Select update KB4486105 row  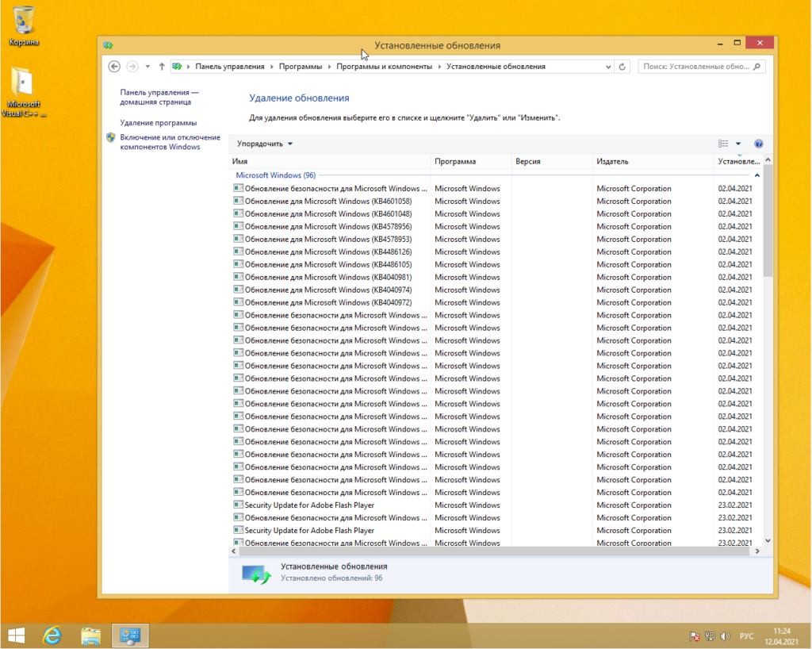[495, 265]
